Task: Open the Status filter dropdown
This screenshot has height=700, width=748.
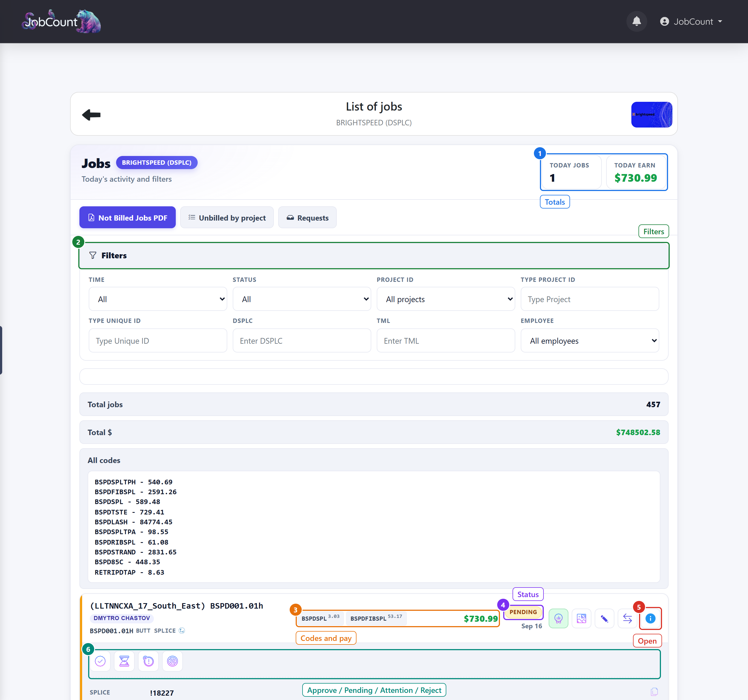Action: [302, 299]
